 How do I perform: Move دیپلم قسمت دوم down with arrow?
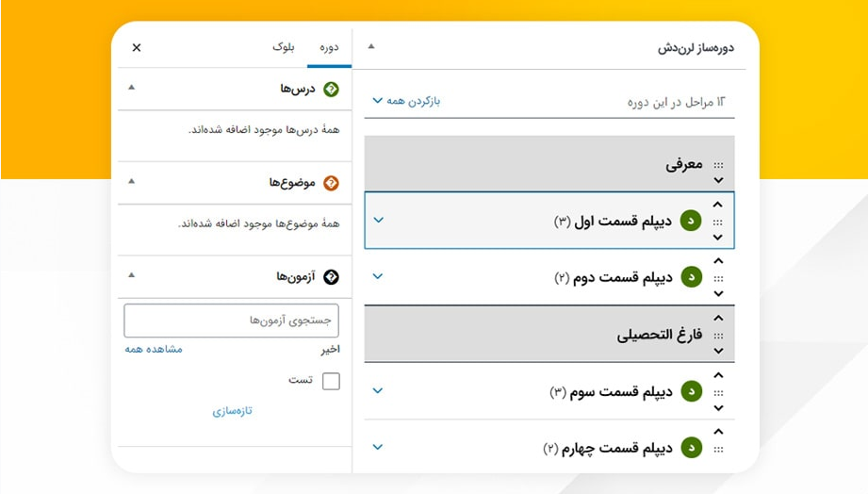[x=718, y=293]
